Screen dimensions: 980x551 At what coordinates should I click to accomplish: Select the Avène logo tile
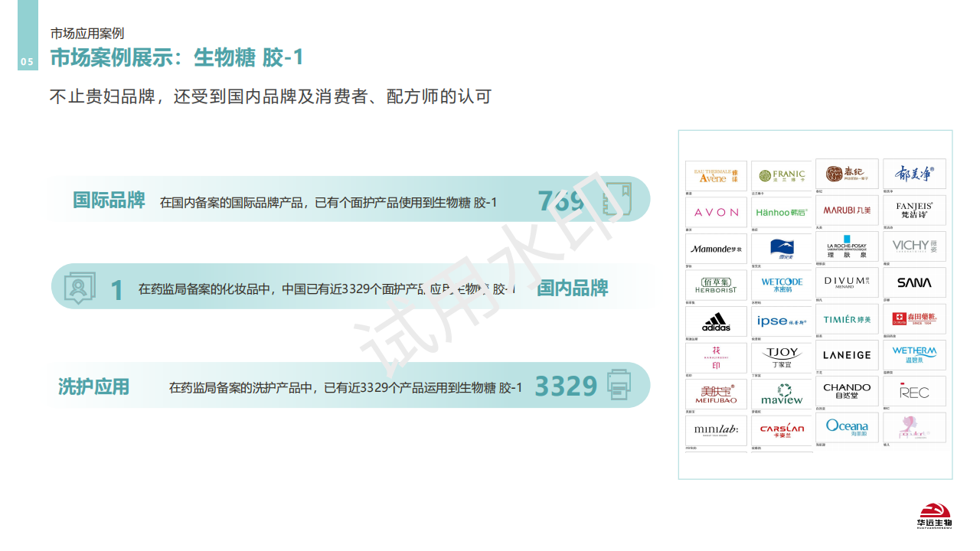[x=716, y=175]
